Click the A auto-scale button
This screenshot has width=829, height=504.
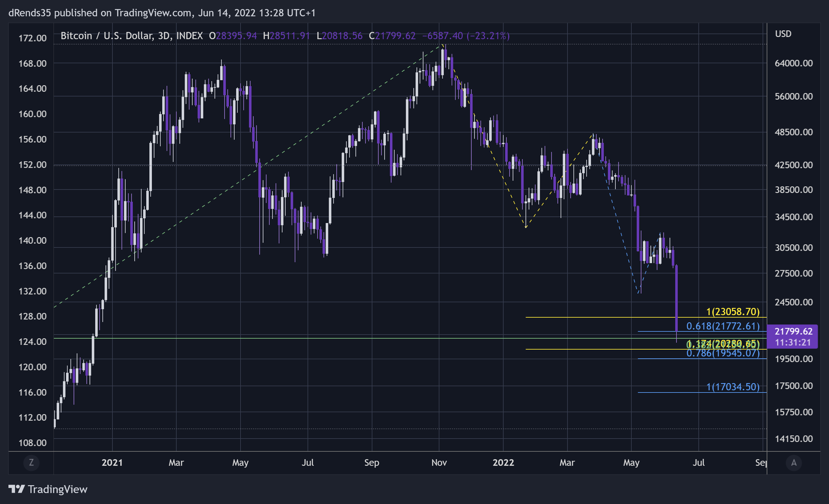pyautogui.click(x=794, y=463)
